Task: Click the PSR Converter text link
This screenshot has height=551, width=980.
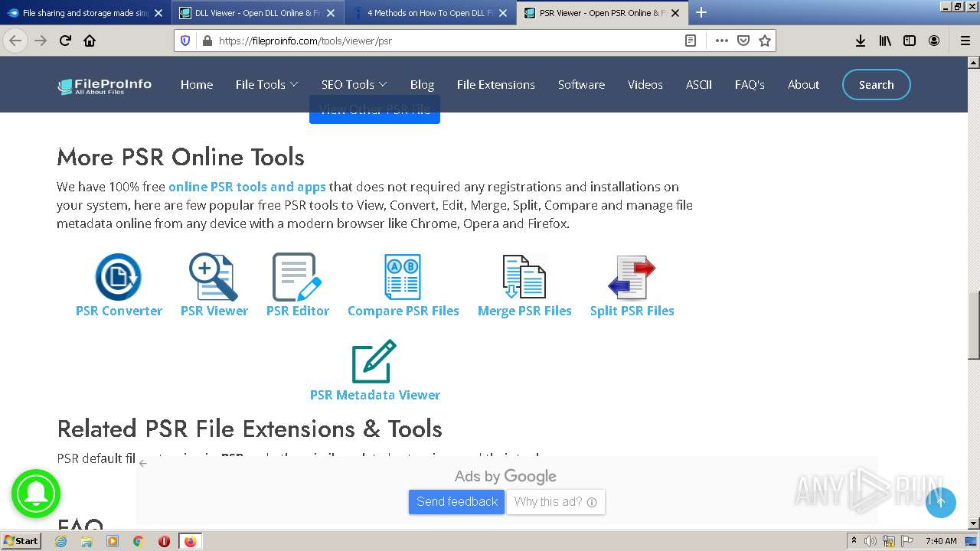Action: point(119,311)
